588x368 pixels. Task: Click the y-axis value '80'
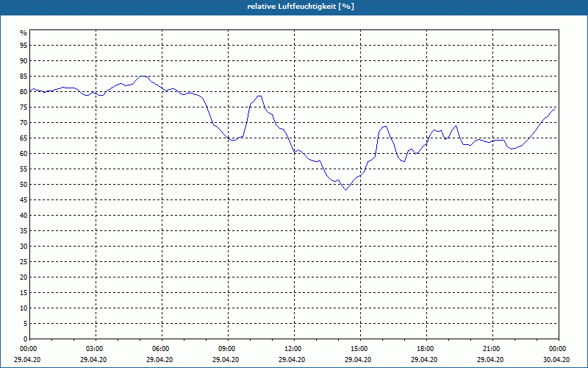pos(24,91)
